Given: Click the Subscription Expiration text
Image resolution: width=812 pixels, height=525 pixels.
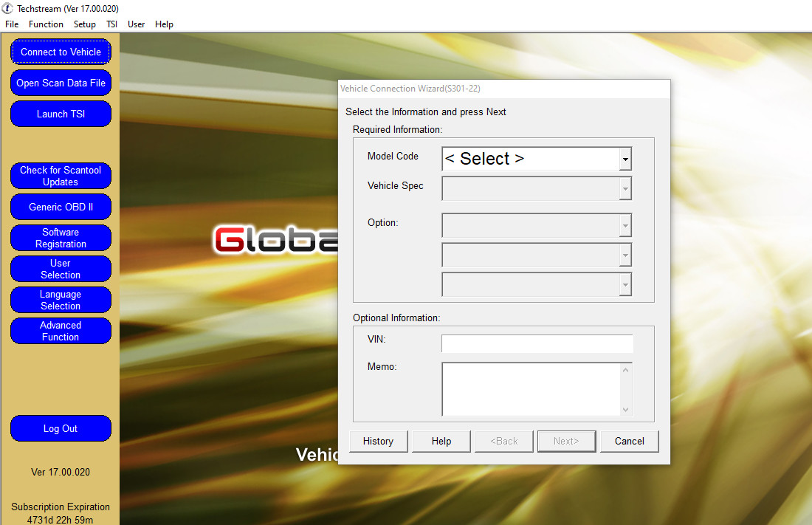Looking at the screenshot, I should (61, 507).
